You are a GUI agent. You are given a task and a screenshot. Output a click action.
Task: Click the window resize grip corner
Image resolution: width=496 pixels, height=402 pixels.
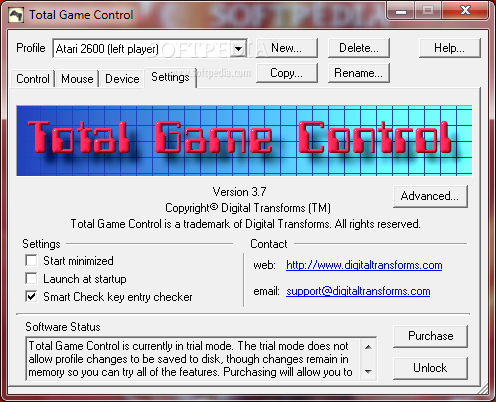click(483, 388)
